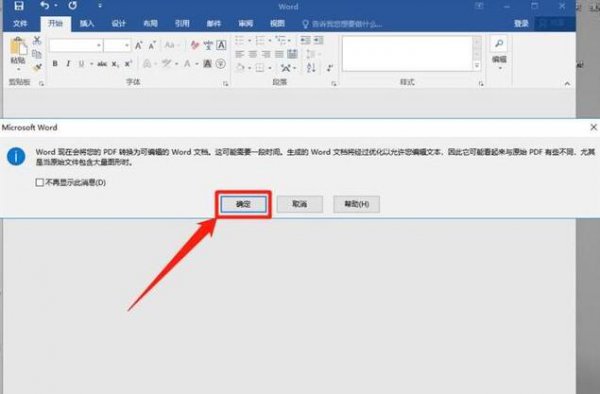
Task: Click the Decrease Indent icon
Action: tap(305, 40)
